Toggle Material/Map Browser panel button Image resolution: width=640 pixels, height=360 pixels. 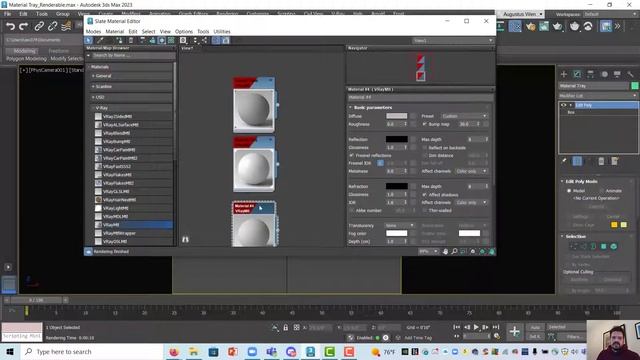pos(216,40)
